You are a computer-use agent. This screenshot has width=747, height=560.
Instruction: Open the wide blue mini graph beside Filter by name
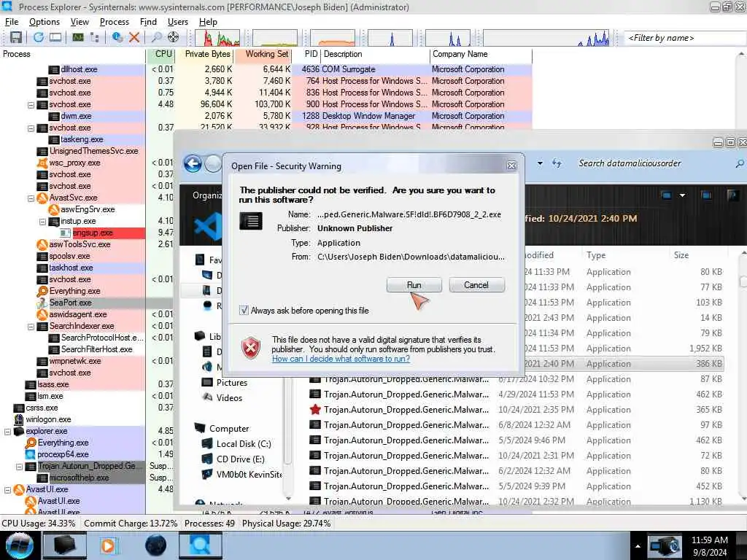click(x=546, y=38)
